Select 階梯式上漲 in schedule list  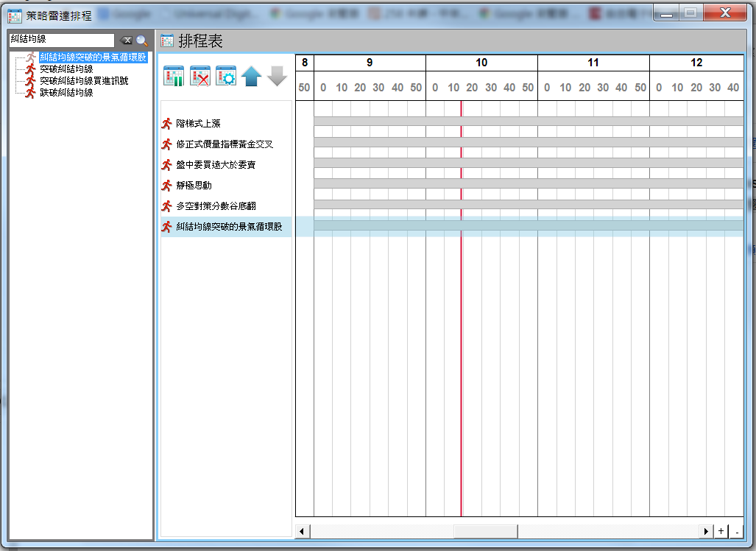[x=198, y=124]
